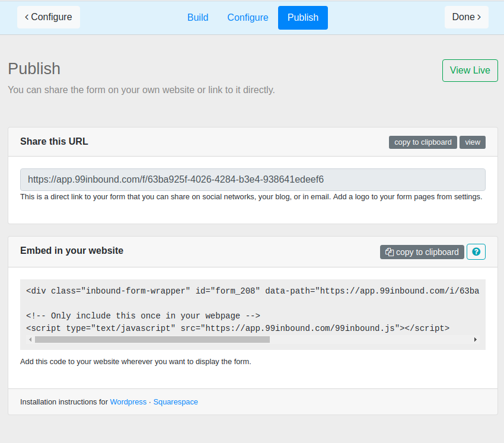The width and height of the screenshot is (504, 443).
Task: Click the empty scrollbar track right of thumb
Action: [x=368, y=340]
